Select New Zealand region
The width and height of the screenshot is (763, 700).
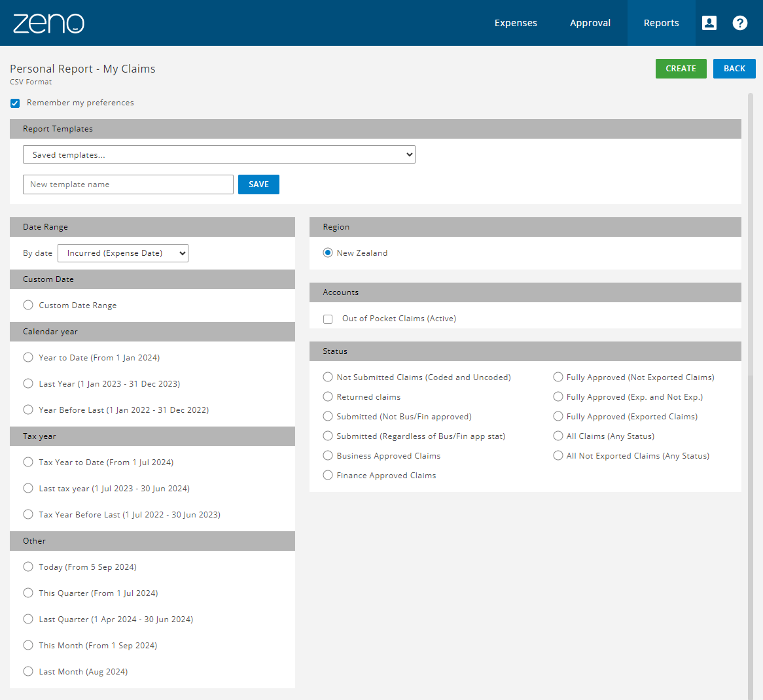[x=328, y=253]
